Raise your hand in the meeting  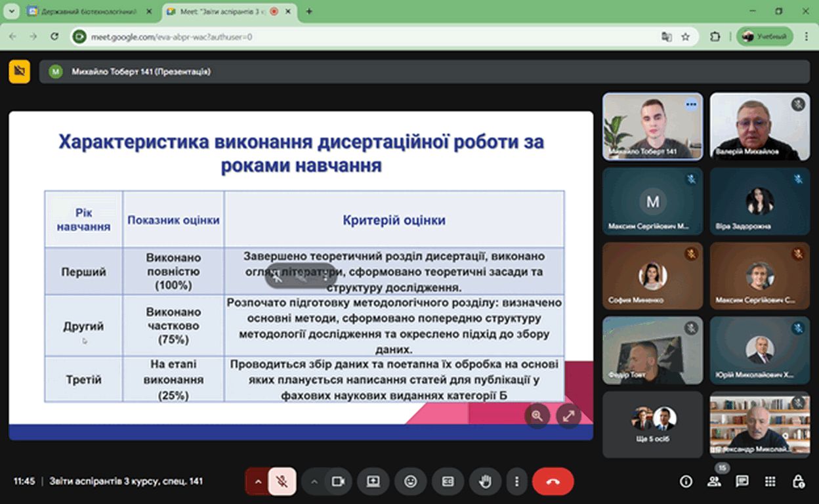[x=485, y=482]
